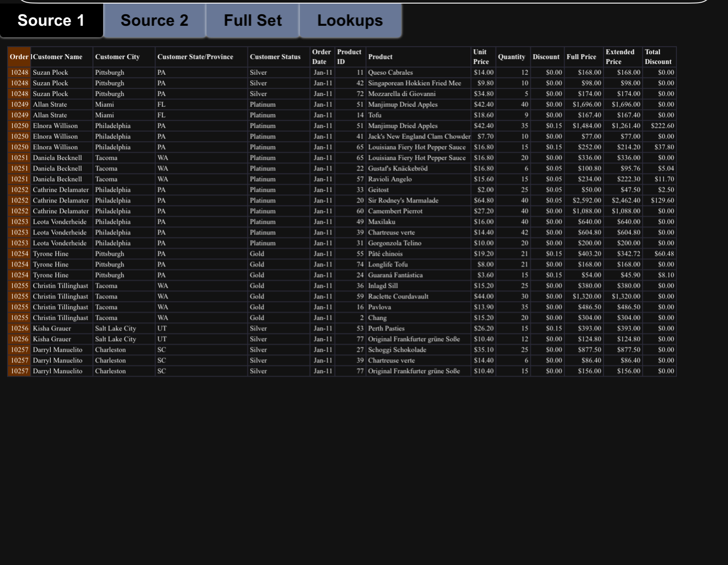The image size is (728, 565).
Task: Open the Source 2 tab
Action: click(154, 20)
